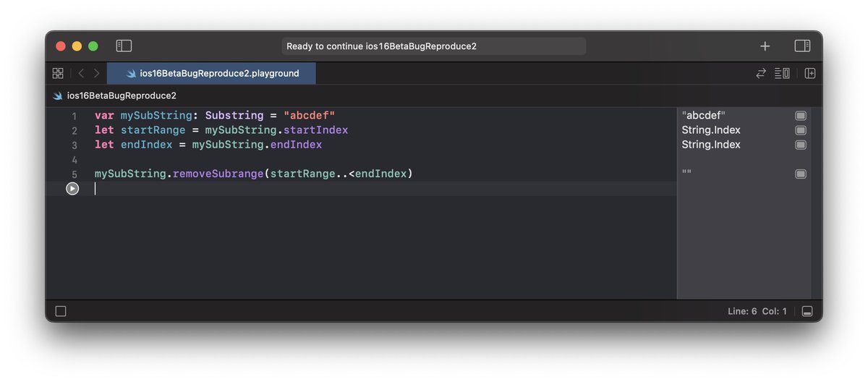Show result quick look for "abcdef"
Image resolution: width=868 pixels, height=382 pixels.
[801, 116]
